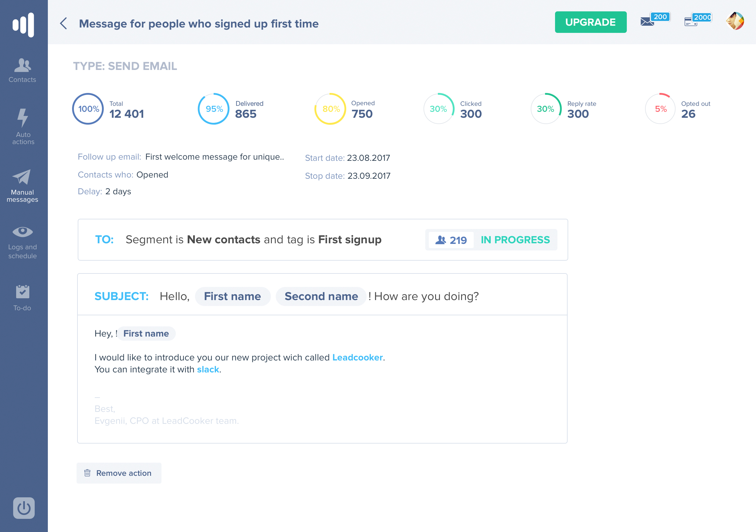Viewport: 756px width, 532px height.
Task: Click the Remove action button
Action: coord(119,473)
